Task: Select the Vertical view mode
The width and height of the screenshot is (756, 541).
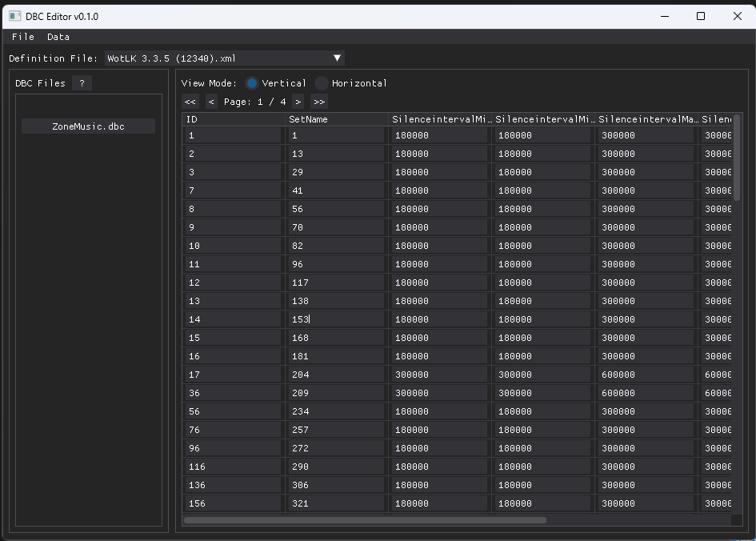Action: coord(254,82)
